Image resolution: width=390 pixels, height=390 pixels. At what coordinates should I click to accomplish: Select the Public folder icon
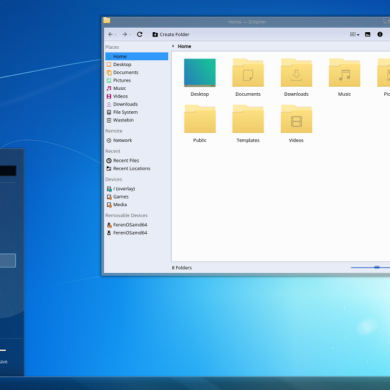(200, 119)
